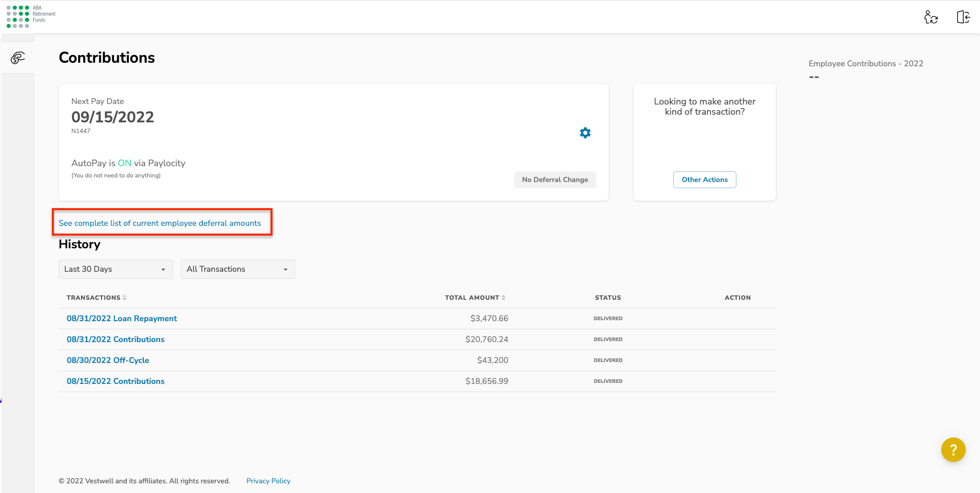Image resolution: width=980 pixels, height=493 pixels.
Task: Click the Next Pay Date 09/15/2022 value
Action: (113, 117)
